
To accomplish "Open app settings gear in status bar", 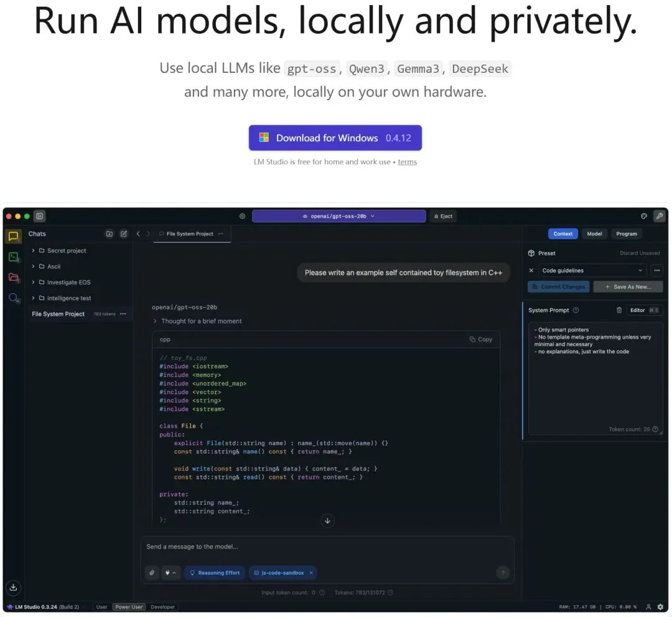I will pyautogui.click(x=660, y=606).
